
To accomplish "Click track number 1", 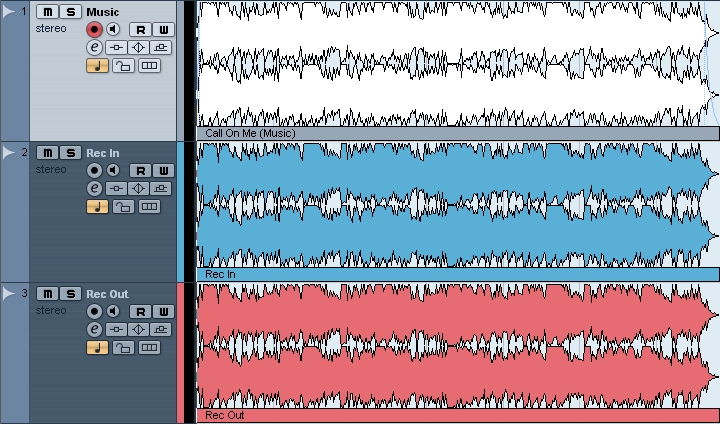I will (x=24, y=11).
